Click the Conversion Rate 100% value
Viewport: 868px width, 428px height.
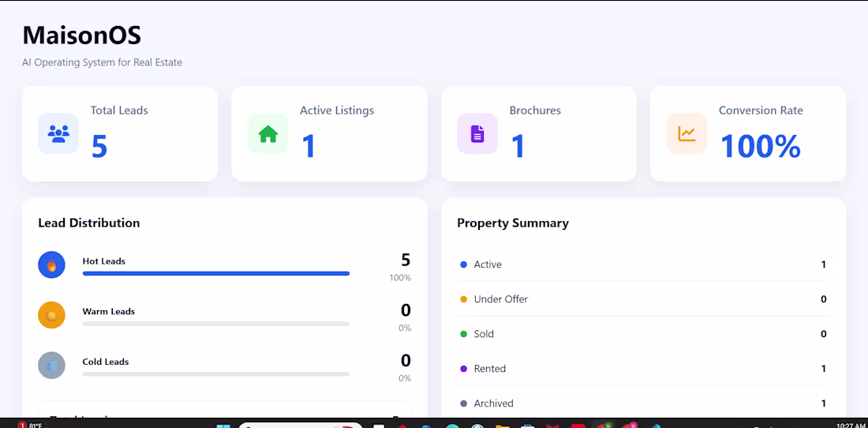[761, 147]
